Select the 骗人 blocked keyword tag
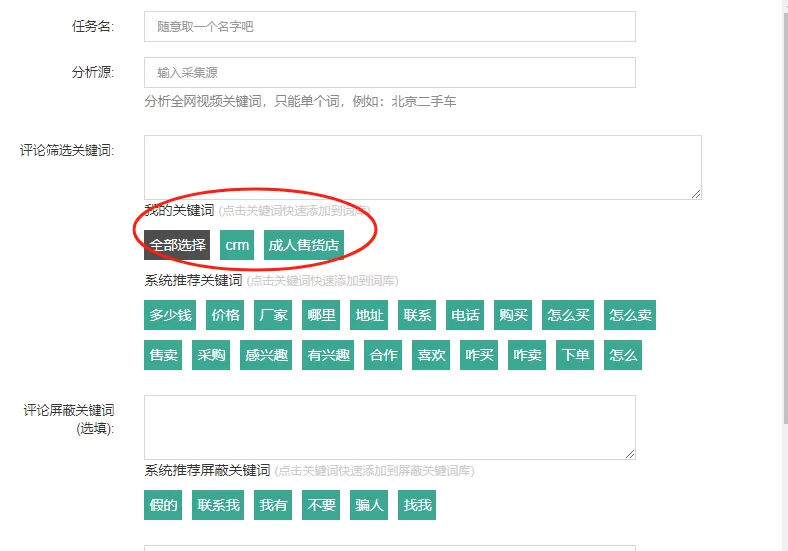The height and width of the screenshot is (551, 788). point(369,505)
